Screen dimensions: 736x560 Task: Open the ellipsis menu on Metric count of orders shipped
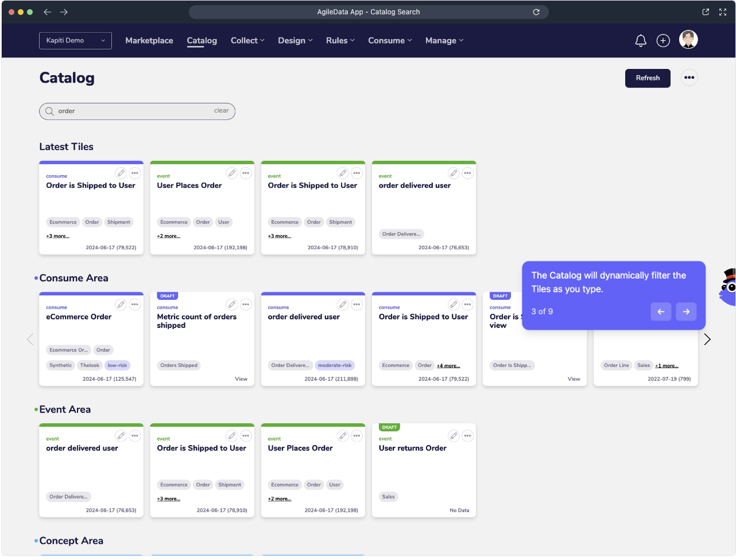246,304
